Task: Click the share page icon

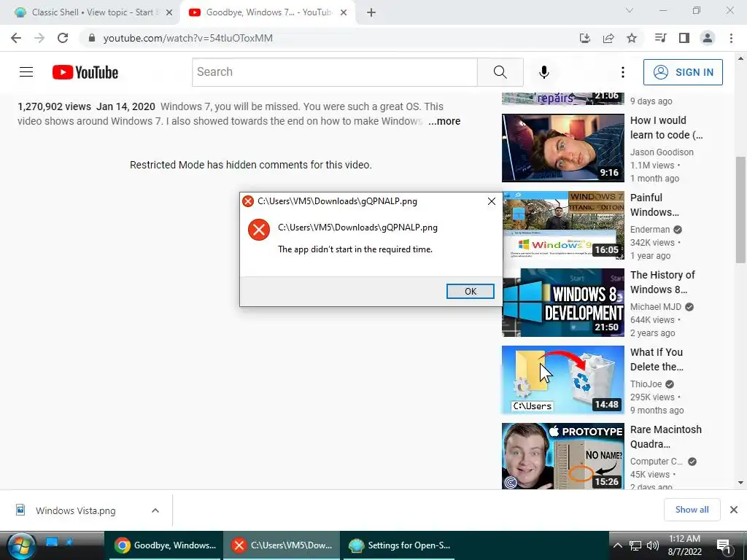Action: (x=608, y=38)
